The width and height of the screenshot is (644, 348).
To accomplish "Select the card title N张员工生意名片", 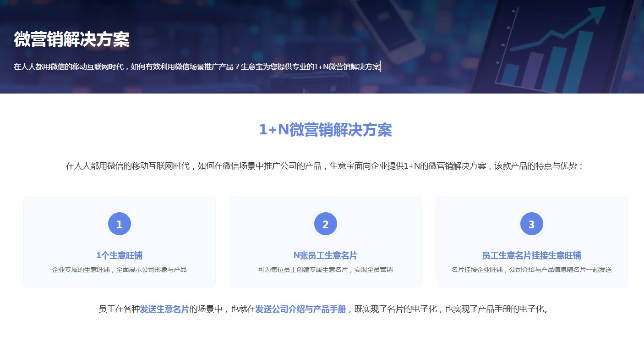I will click(x=326, y=255).
